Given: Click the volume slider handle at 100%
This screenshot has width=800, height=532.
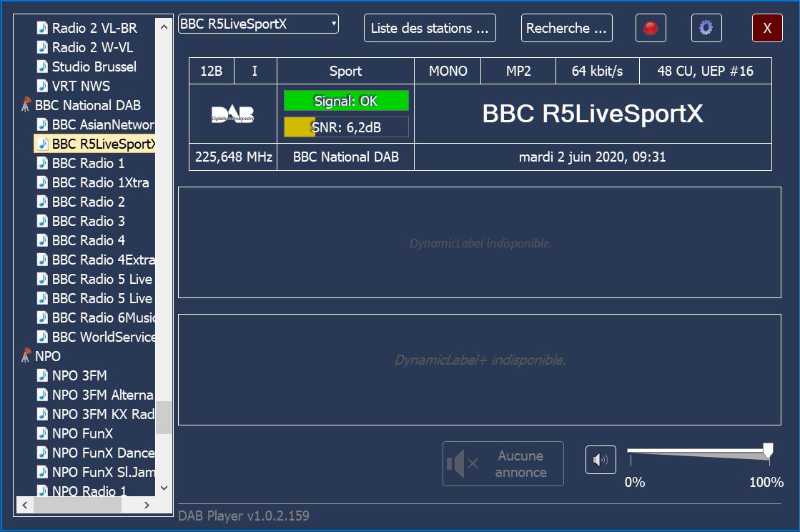Looking at the screenshot, I should pos(768,451).
